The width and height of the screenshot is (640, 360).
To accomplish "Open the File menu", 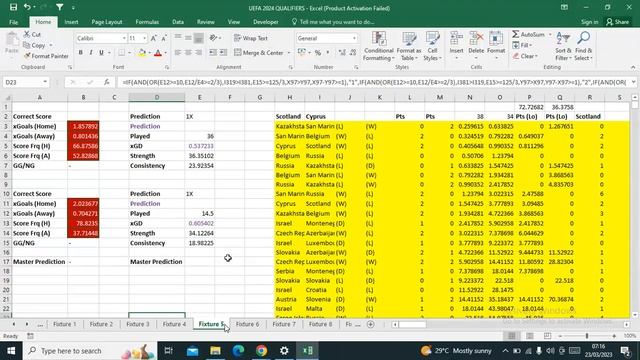I will pos(13,22).
